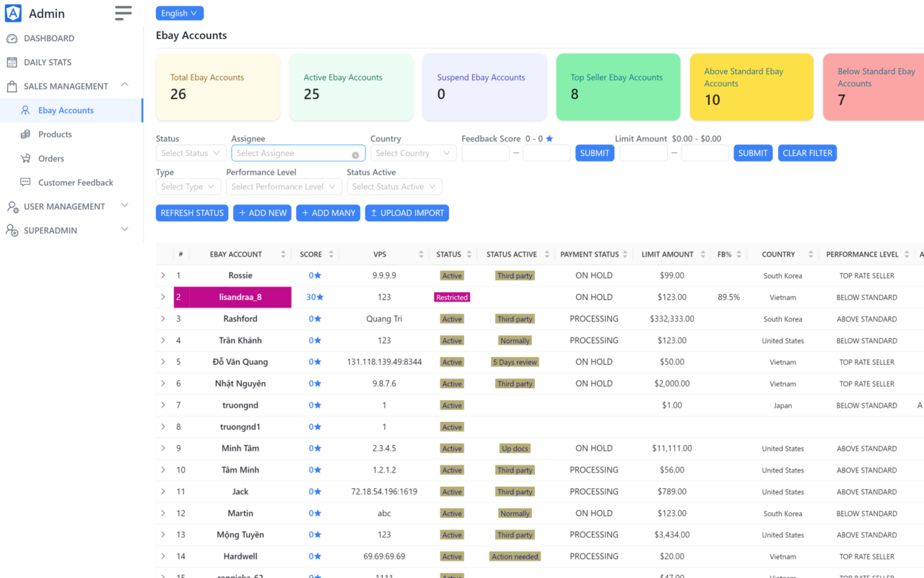The height and width of the screenshot is (578, 924).
Task: Click the Add Many button
Action: pos(328,213)
